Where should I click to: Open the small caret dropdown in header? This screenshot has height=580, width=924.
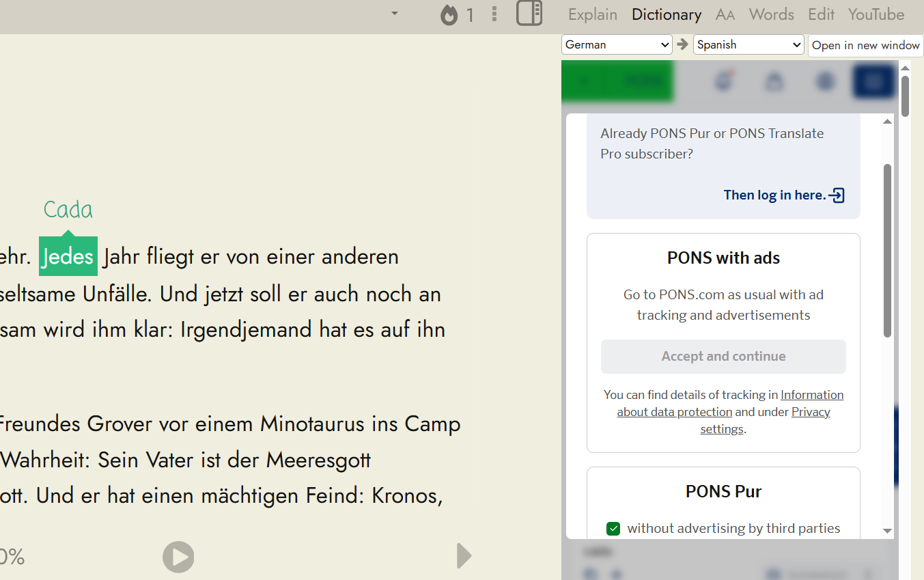(394, 13)
